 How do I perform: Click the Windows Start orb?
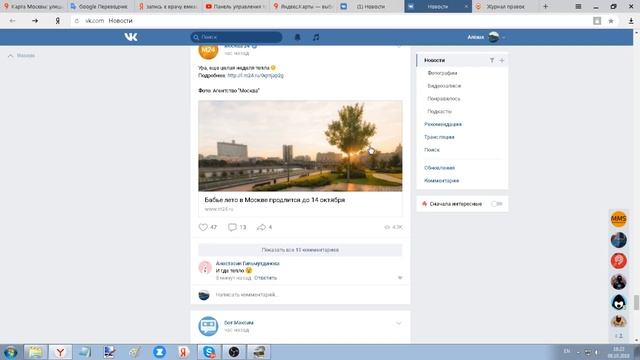(x=10, y=352)
